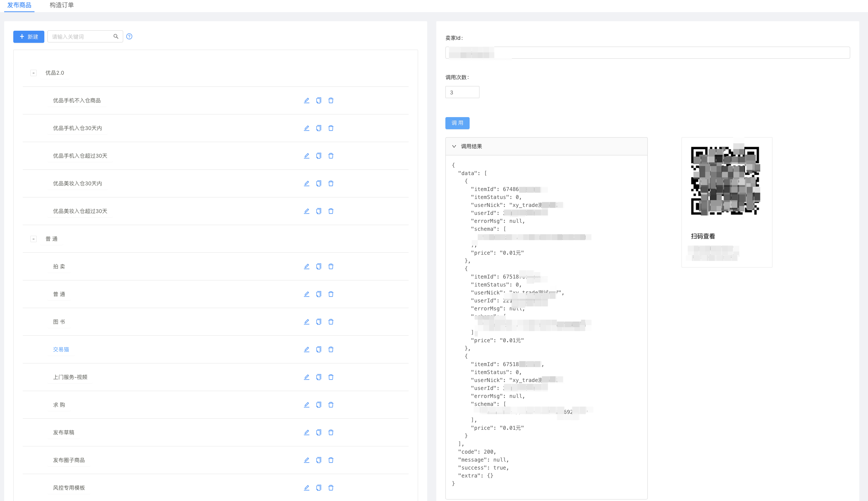
Task: Select the 求购 template row
Action: coord(215,405)
